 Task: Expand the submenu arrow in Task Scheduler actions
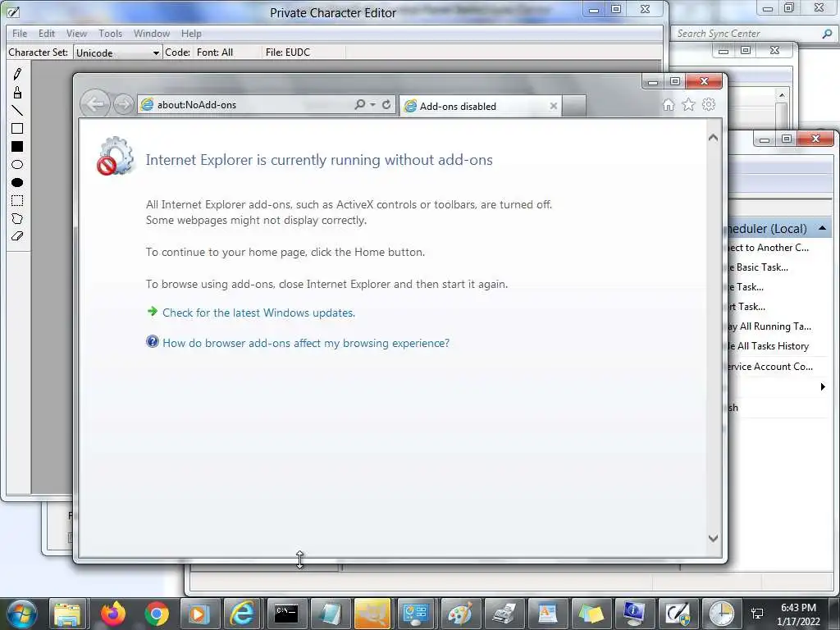[x=823, y=387]
